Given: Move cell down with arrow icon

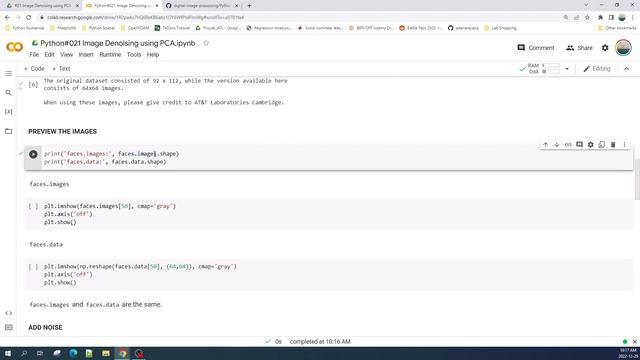Looking at the screenshot, I should pos(557,144).
